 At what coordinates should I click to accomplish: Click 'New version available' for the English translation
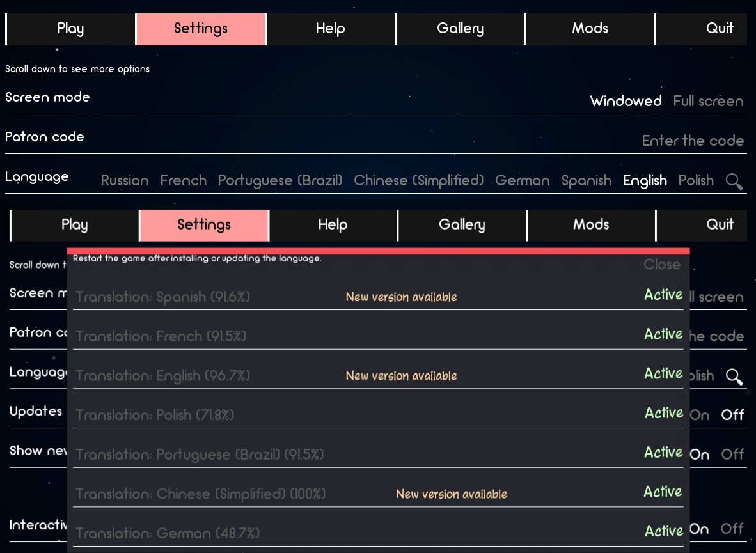401,376
